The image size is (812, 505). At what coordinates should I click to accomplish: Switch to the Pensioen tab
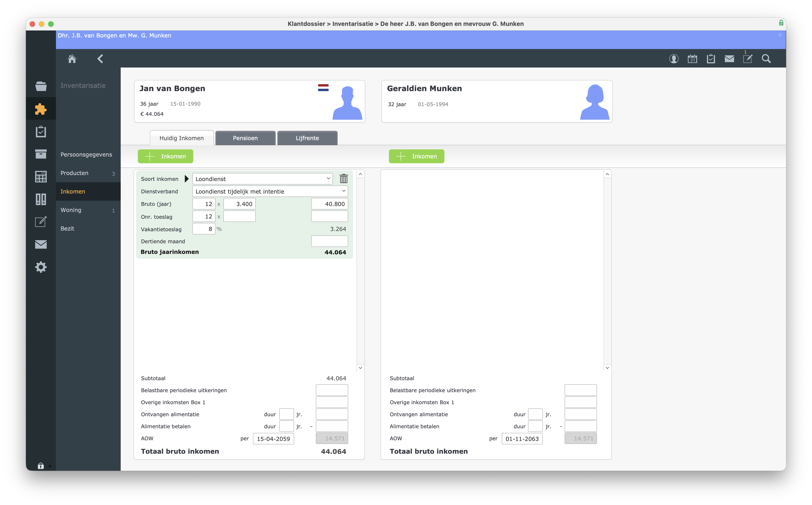[x=245, y=138]
